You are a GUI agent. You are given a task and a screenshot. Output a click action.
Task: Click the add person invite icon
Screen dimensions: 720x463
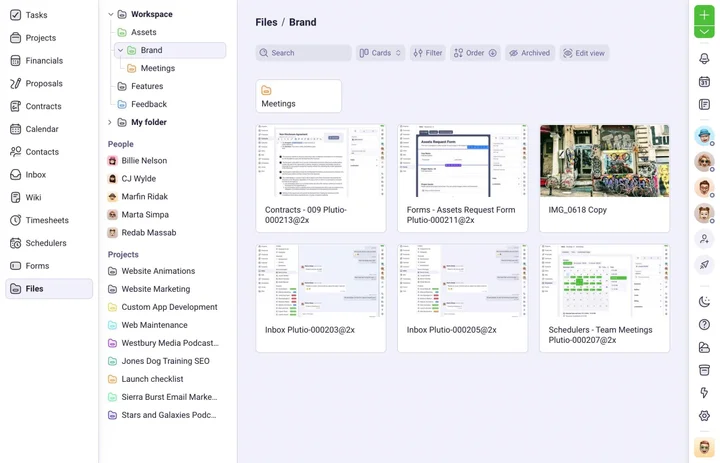pyautogui.click(x=704, y=240)
